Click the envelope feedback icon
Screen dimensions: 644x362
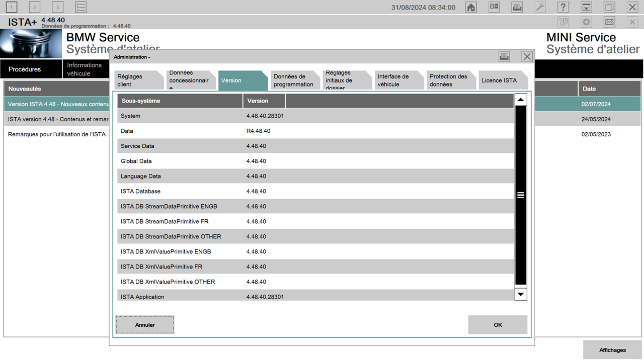(609, 22)
